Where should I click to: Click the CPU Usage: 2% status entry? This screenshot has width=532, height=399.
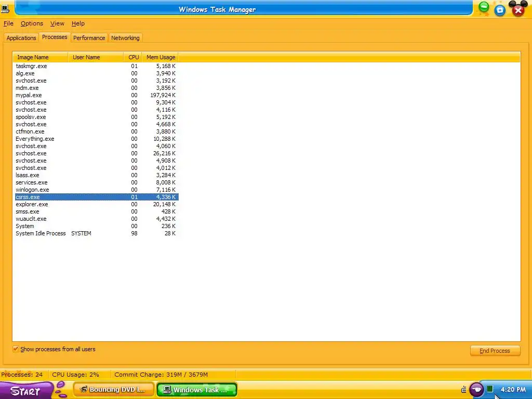76,375
